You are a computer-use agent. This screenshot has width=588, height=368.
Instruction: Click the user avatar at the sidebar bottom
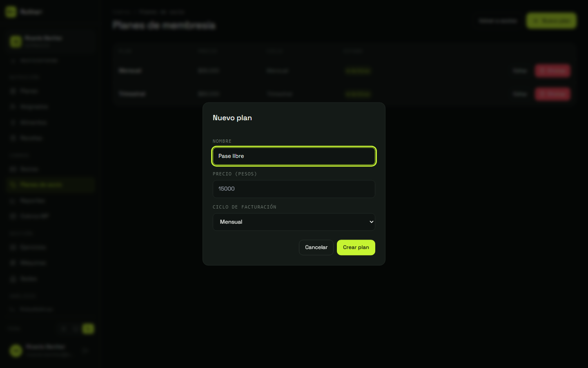[x=16, y=350]
